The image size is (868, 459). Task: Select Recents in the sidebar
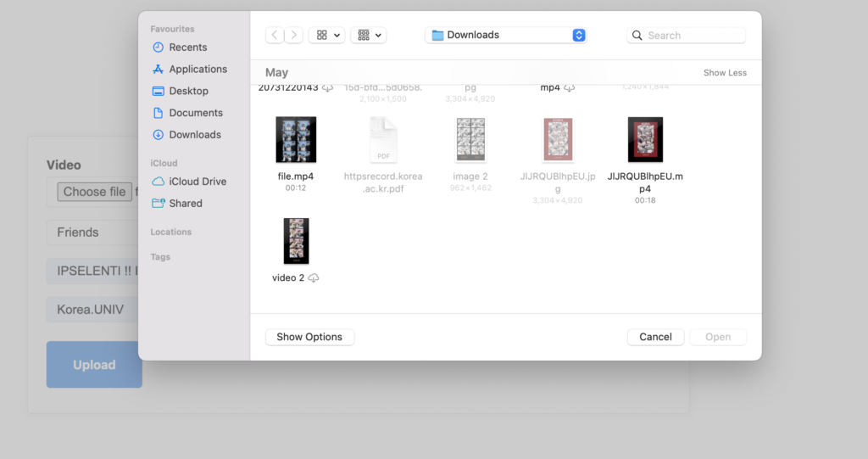coord(188,48)
